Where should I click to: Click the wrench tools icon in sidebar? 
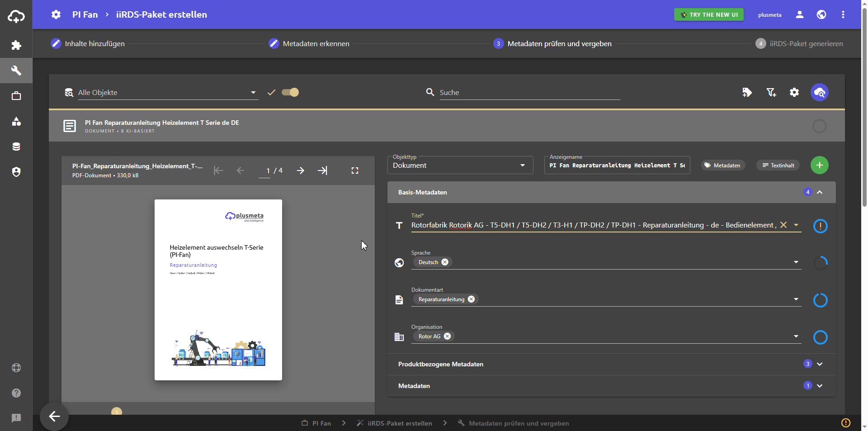coord(16,71)
